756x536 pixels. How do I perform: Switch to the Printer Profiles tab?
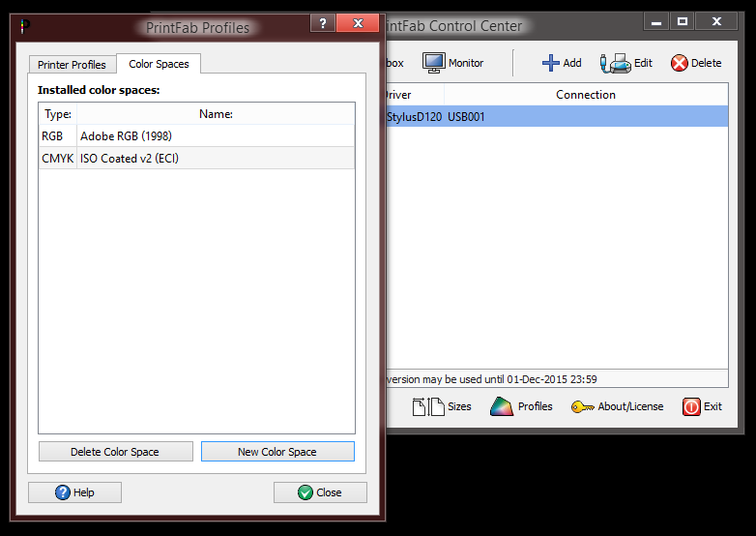(72, 64)
